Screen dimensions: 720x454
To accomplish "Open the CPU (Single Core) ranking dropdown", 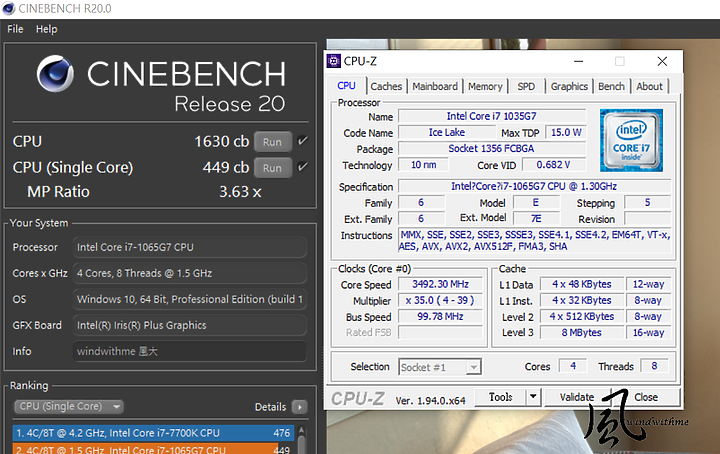I will point(69,406).
